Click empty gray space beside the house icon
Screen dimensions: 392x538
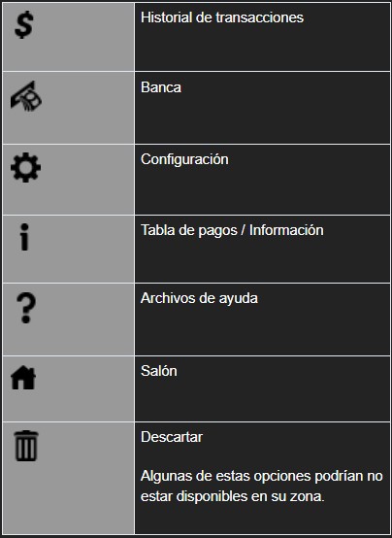coord(87,388)
